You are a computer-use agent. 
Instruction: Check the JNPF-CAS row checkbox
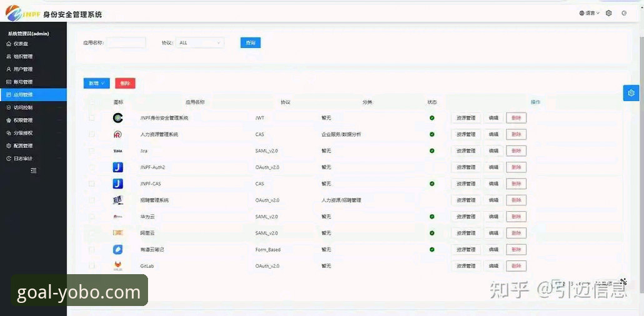[92, 184]
